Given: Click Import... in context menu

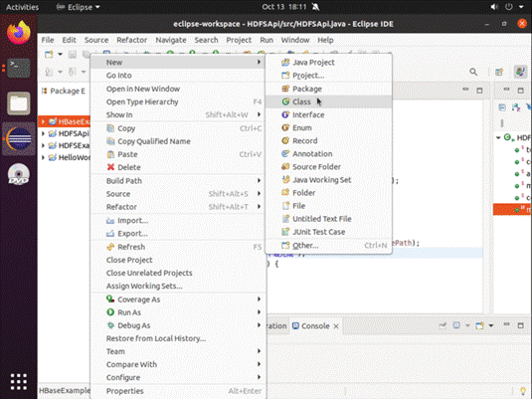Looking at the screenshot, I should coord(178,221).
